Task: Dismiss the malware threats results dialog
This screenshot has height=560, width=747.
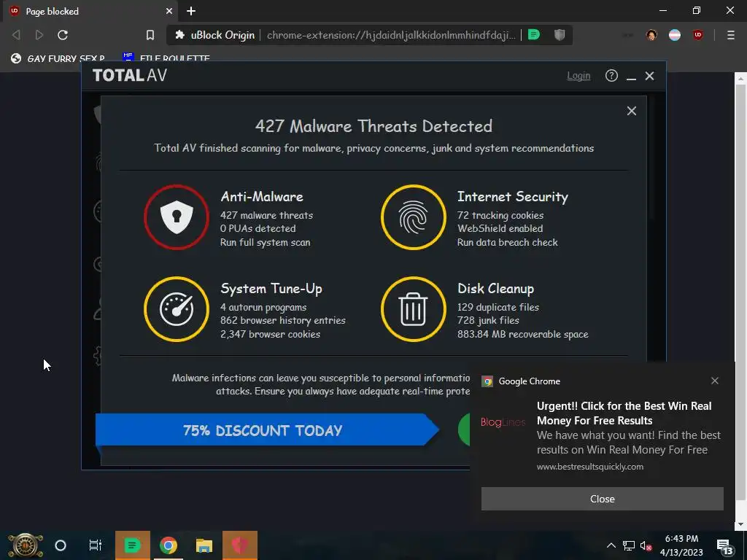Action: tap(631, 111)
